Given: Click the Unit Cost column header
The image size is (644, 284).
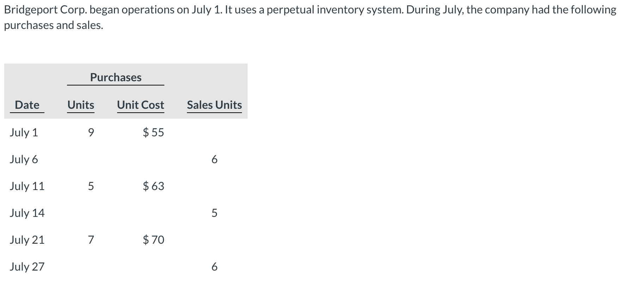Looking at the screenshot, I should click(140, 105).
